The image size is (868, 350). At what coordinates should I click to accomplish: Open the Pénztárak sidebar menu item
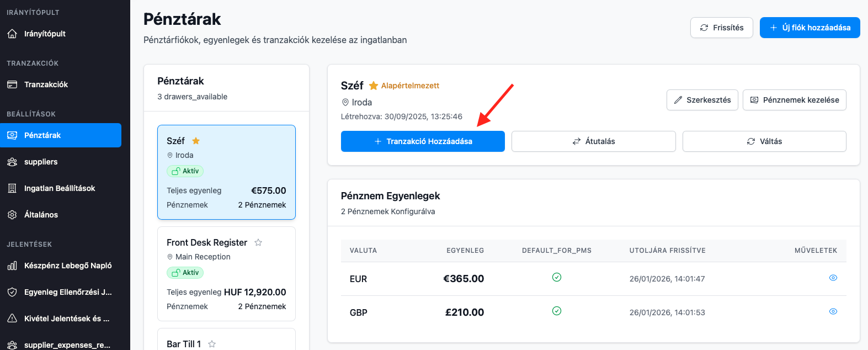click(61, 135)
